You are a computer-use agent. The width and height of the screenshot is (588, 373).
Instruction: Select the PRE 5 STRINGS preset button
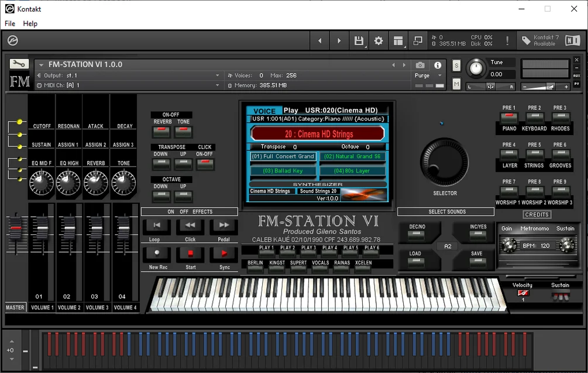pyautogui.click(x=534, y=154)
